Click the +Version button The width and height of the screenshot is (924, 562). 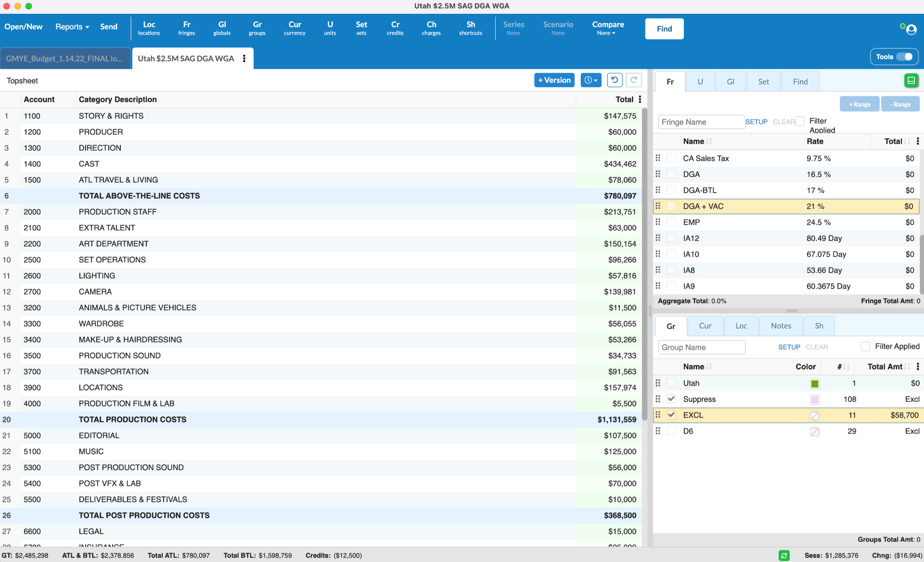pos(554,80)
